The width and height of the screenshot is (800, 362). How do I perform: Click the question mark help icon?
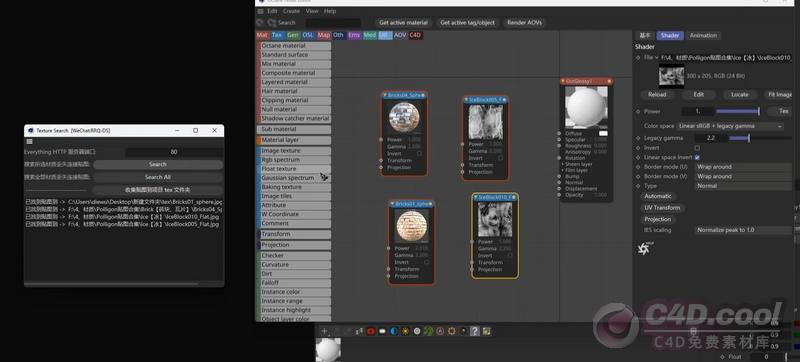475,331
